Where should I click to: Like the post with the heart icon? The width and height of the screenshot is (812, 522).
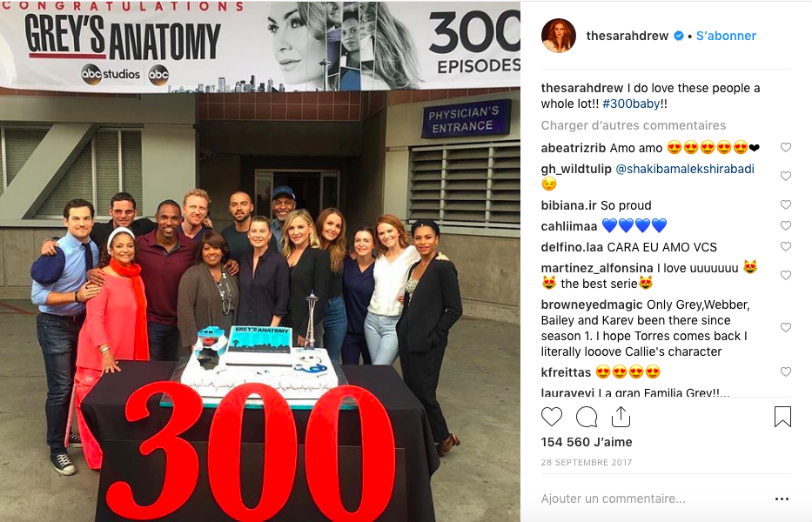click(x=552, y=417)
